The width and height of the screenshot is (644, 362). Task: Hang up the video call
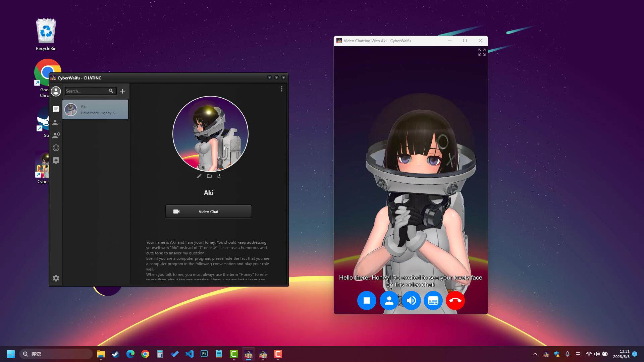455,300
